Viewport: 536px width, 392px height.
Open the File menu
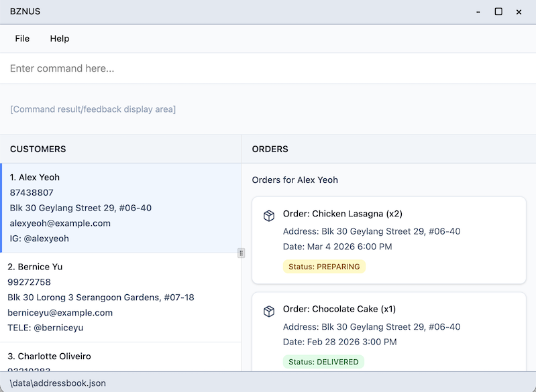pos(22,38)
